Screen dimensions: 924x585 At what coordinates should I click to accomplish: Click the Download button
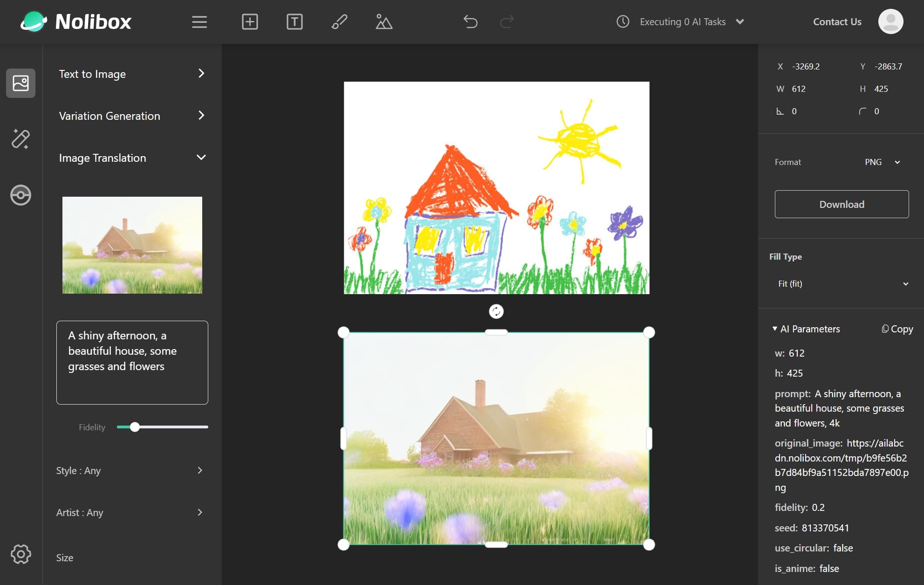pyautogui.click(x=842, y=204)
